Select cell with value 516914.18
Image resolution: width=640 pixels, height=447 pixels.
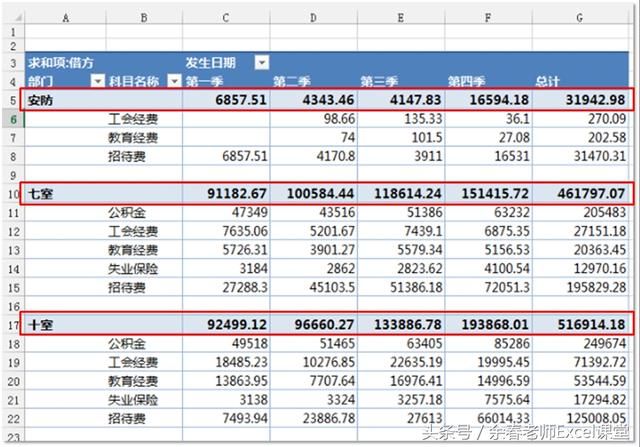(x=581, y=325)
